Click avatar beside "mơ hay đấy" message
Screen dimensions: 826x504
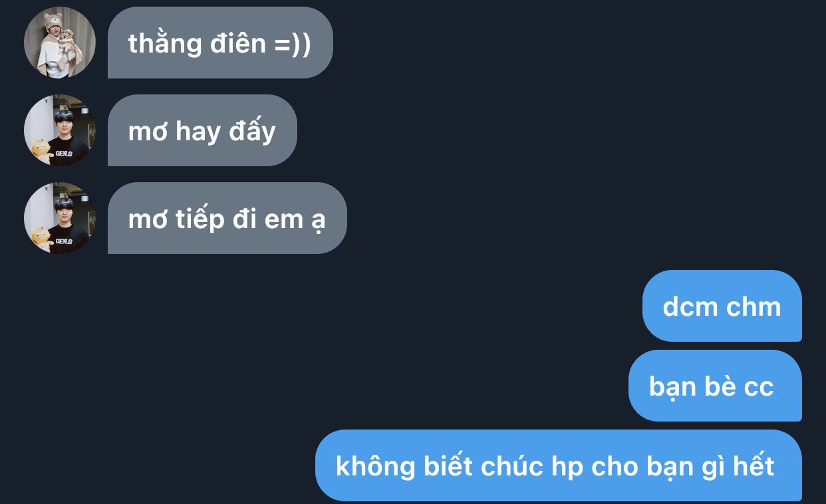click(60, 130)
